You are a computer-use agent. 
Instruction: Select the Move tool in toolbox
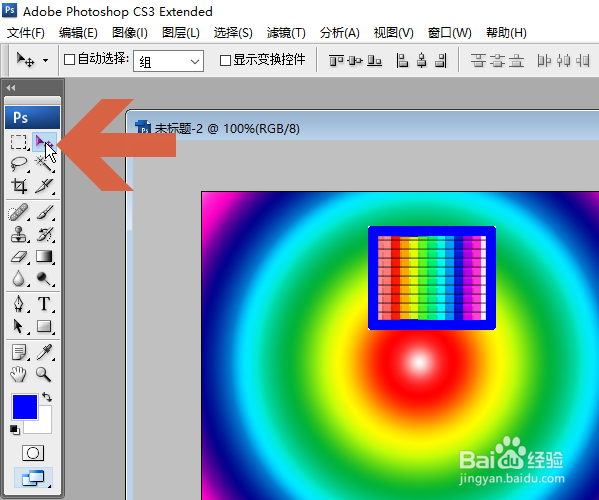(x=44, y=142)
